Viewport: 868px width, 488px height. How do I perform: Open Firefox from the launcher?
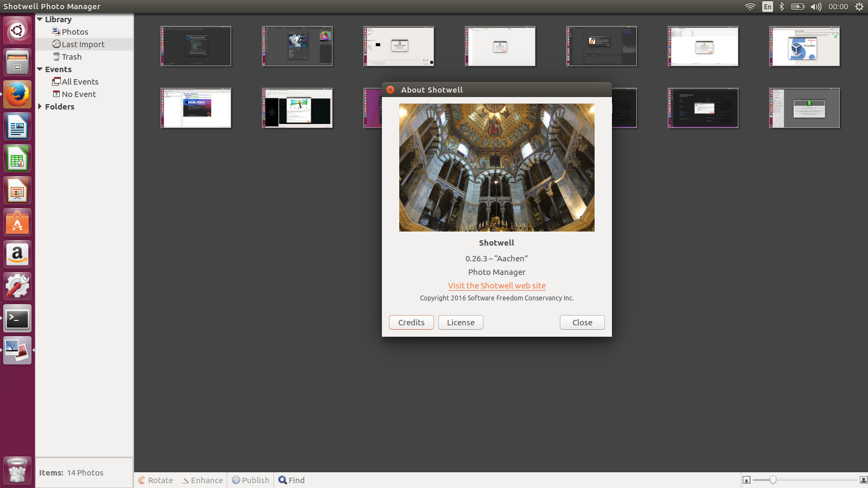[17, 94]
